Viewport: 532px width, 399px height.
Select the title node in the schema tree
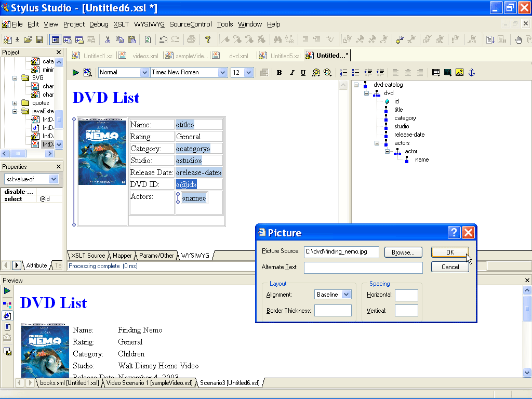pos(398,110)
